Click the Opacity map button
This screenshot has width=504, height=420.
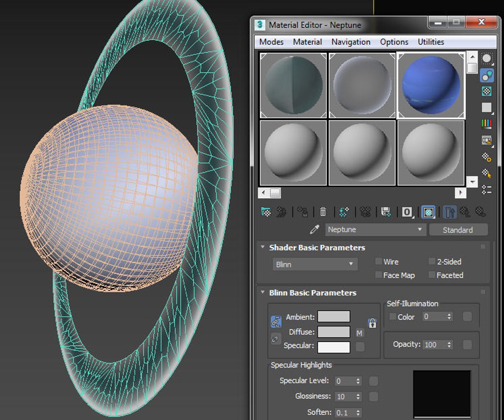coord(467,345)
